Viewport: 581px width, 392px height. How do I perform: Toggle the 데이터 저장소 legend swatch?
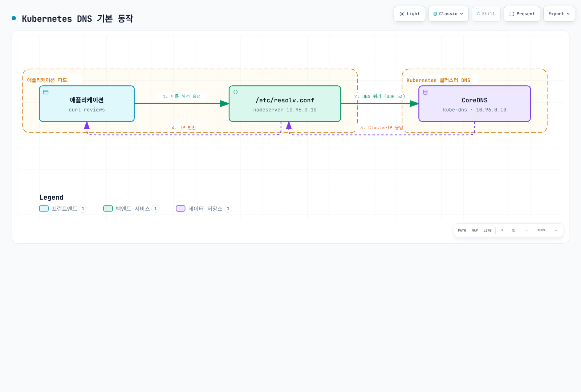(x=181, y=209)
